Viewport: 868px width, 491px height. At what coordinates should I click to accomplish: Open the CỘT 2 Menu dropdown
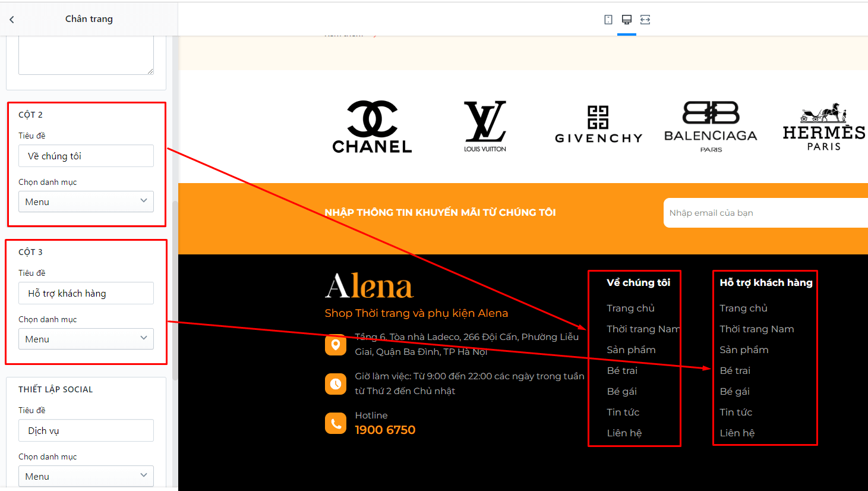coord(86,202)
